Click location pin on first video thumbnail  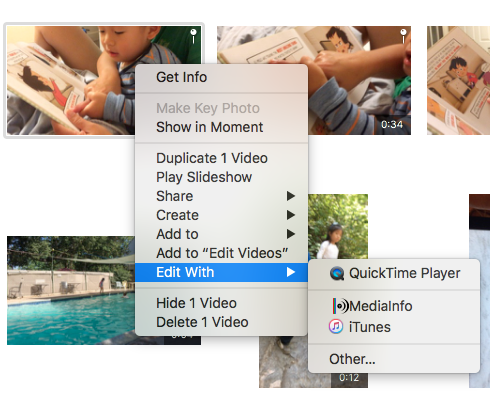point(193,36)
